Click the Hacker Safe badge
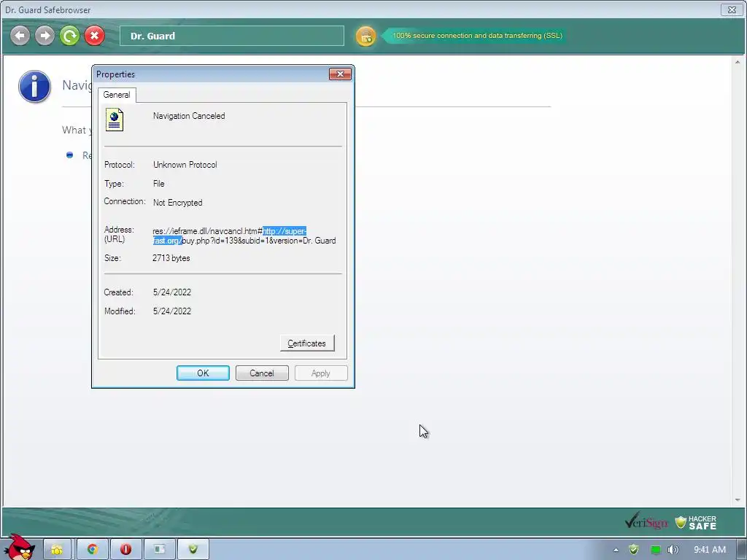 (x=696, y=522)
